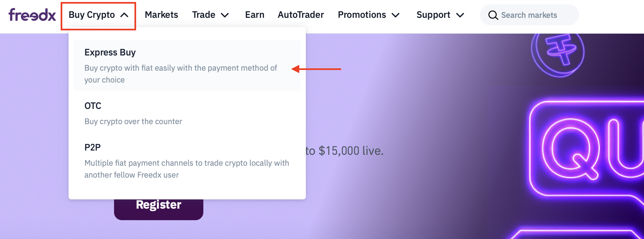This screenshot has width=644, height=239.
Task: Click the freedx logo
Action: [32, 15]
